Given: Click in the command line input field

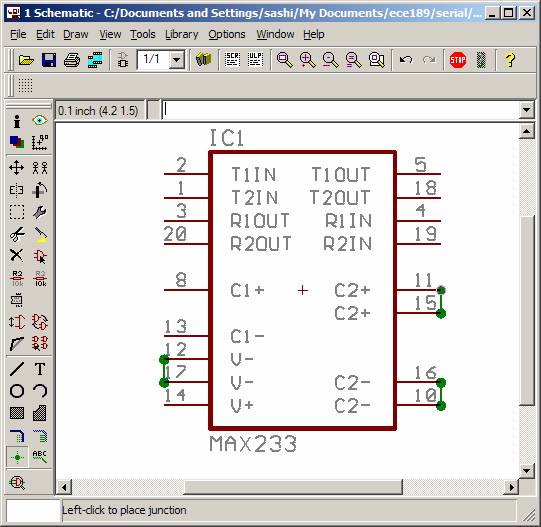Looking at the screenshot, I should (341, 110).
